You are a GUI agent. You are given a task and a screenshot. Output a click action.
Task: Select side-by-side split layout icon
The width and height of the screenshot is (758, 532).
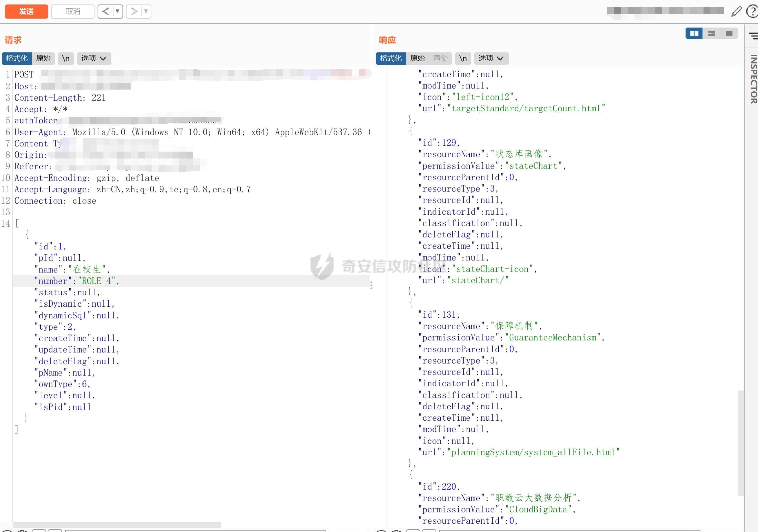[694, 33]
